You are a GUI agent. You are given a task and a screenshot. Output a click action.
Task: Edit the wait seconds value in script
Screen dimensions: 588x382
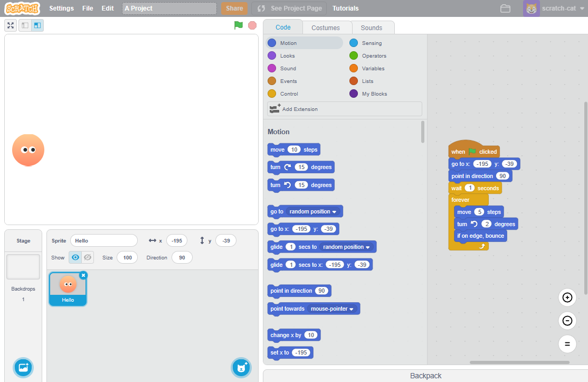point(470,188)
